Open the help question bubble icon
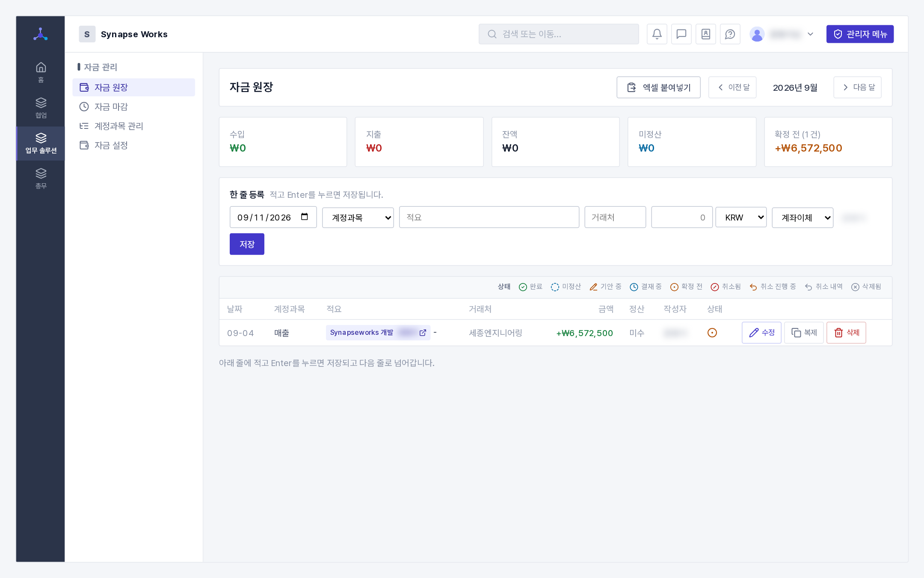Screen dimensions: 924x578 coord(730,34)
